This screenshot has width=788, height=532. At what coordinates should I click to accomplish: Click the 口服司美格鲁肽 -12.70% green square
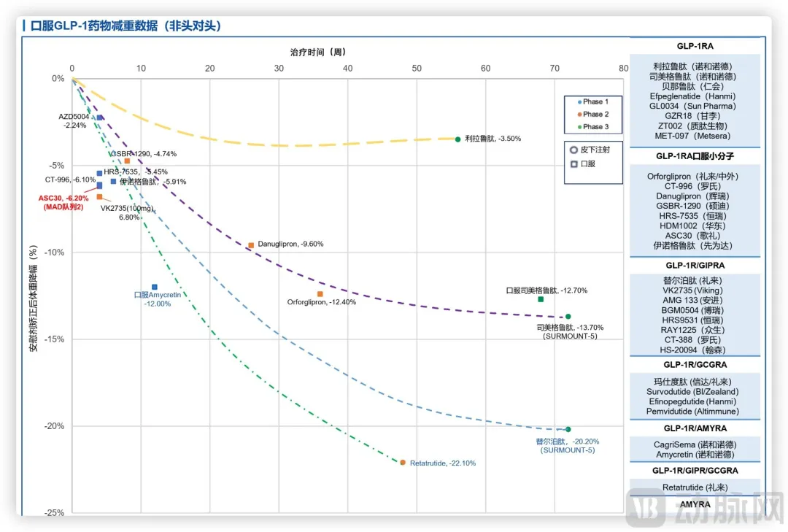pyautogui.click(x=541, y=299)
